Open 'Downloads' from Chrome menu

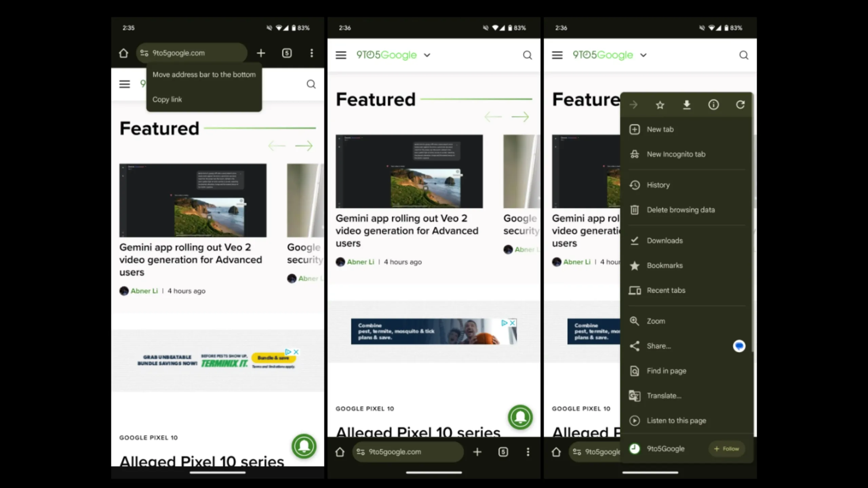686,241
